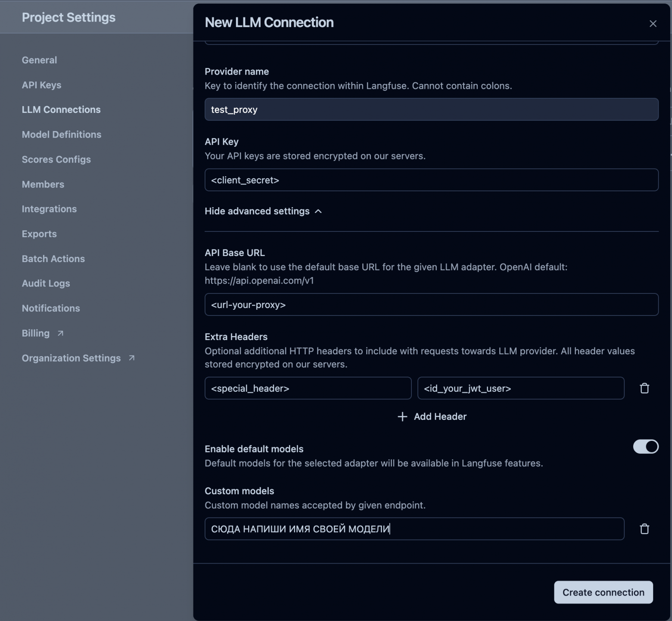Go to the Members page

[43, 184]
